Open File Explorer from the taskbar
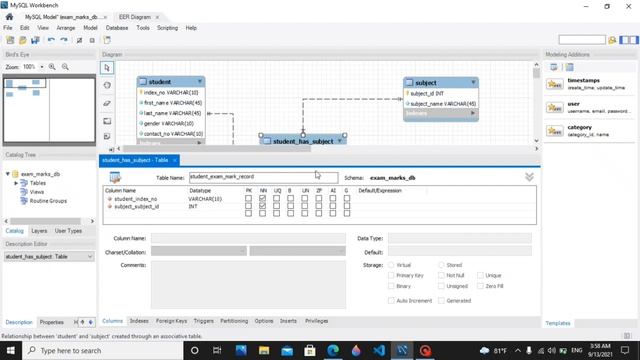640x360 pixels. [264, 351]
